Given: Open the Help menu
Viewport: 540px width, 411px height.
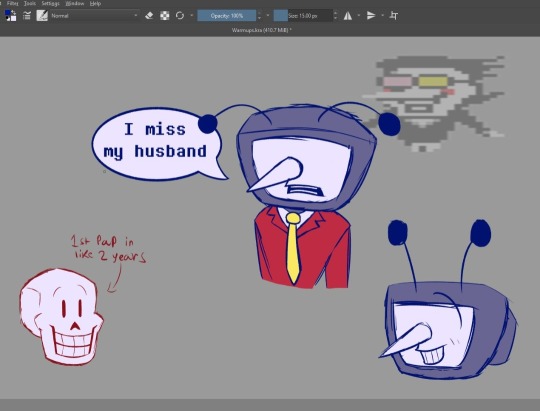Looking at the screenshot, I should coord(95,3).
